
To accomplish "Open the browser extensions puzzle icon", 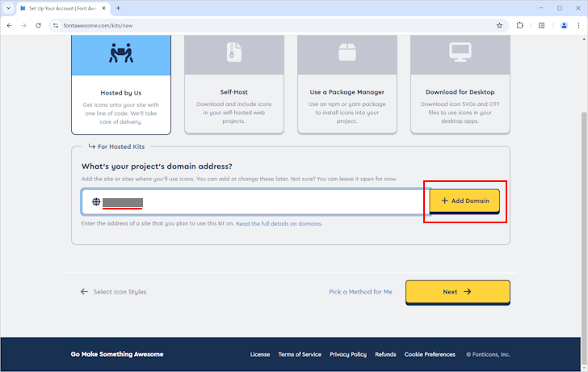I will [x=520, y=25].
